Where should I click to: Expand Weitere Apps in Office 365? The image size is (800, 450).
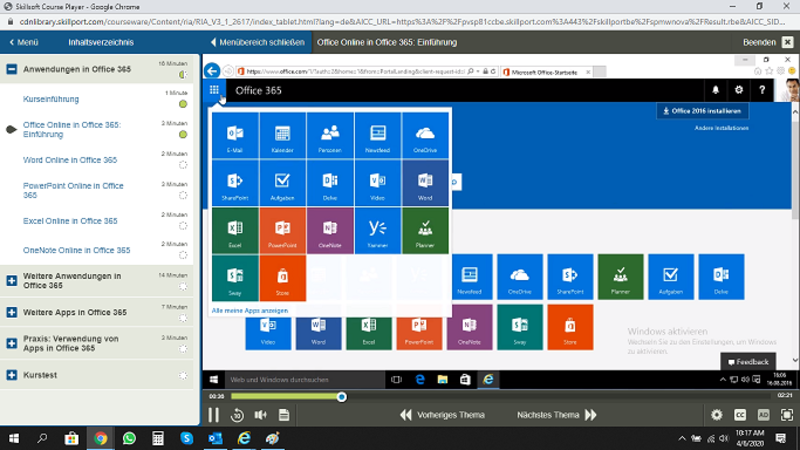pyautogui.click(x=11, y=312)
